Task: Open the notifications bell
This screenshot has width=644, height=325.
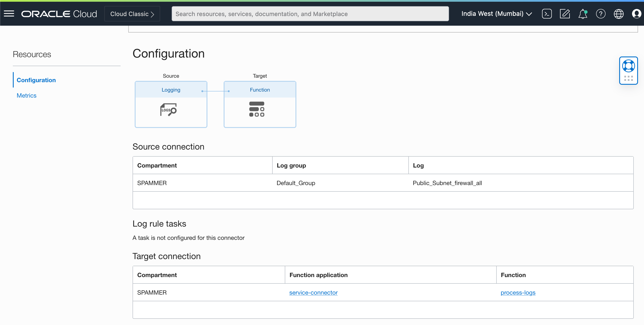Action: (x=583, y=14)
